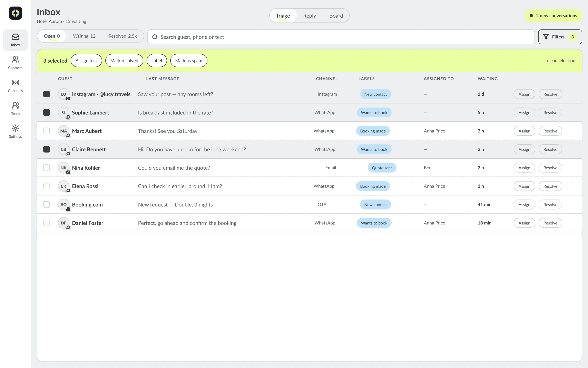Switch to the Board view tab
Screen dimensions: 588x368
coord(336,16)
